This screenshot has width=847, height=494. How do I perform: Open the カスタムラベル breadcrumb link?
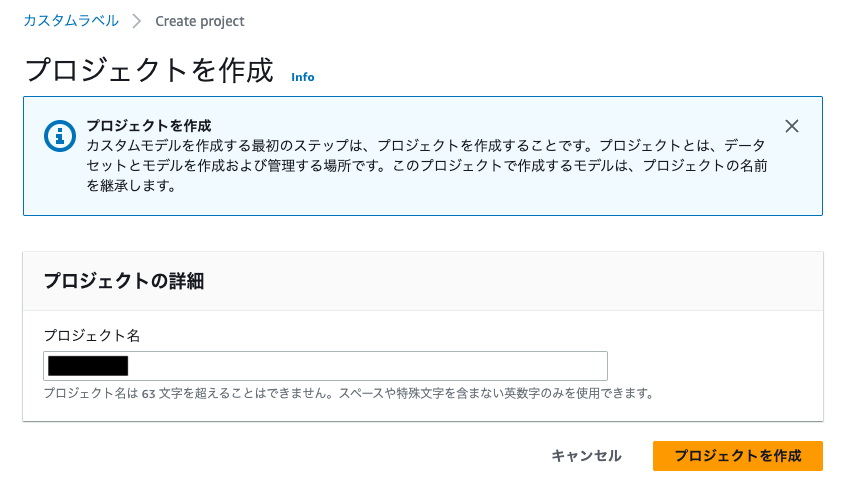71,21
